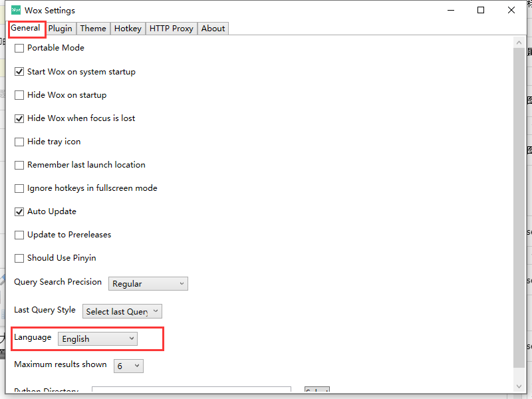Screen dimensions: 532x399
Task: Uncheck Hide Wox when focus is lost
Action: [19, 118]
